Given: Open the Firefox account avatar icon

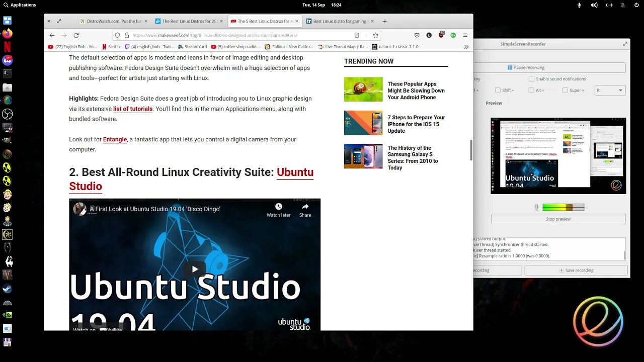Looking at the screenshot, I should pyautogui.click(x=429, y=35).
